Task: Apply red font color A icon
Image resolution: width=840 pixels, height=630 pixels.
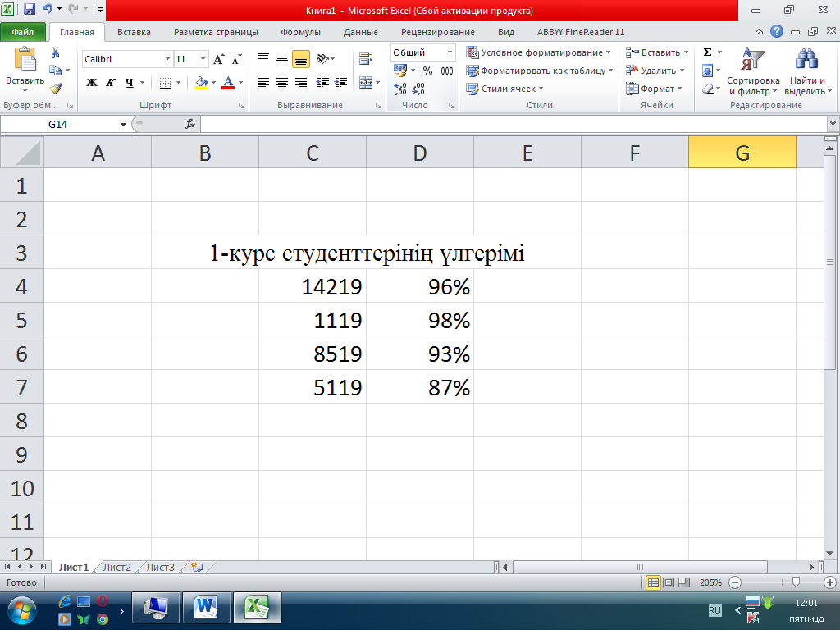Action: click(228, 83)
